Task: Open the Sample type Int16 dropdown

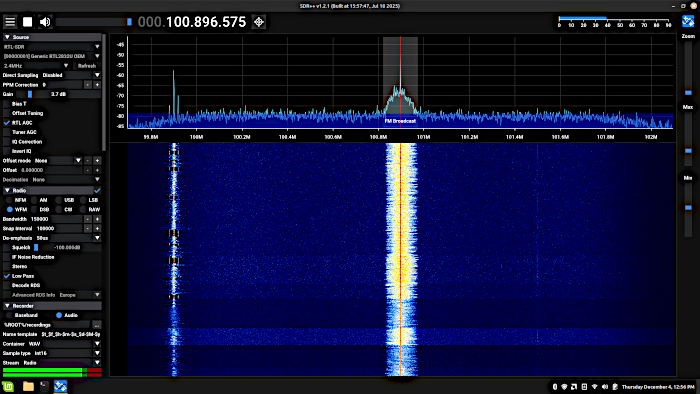Action: [67, 353]
